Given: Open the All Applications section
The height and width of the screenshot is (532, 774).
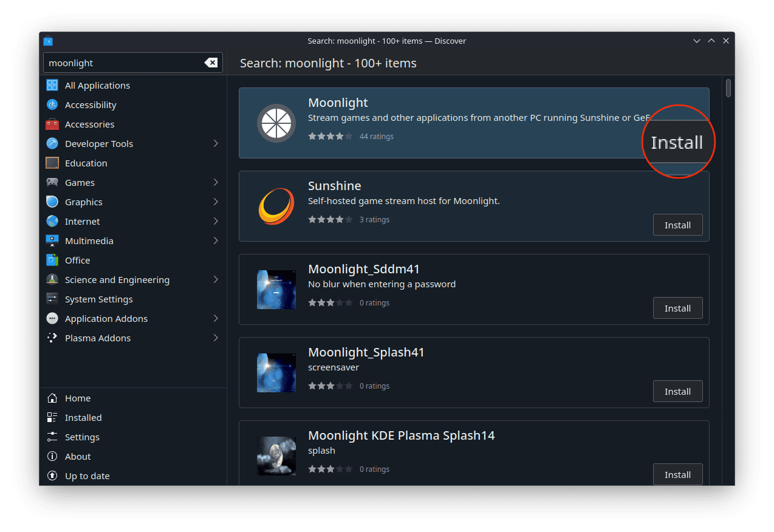Looking at the screenshot, I should click(x=97, y=85).
